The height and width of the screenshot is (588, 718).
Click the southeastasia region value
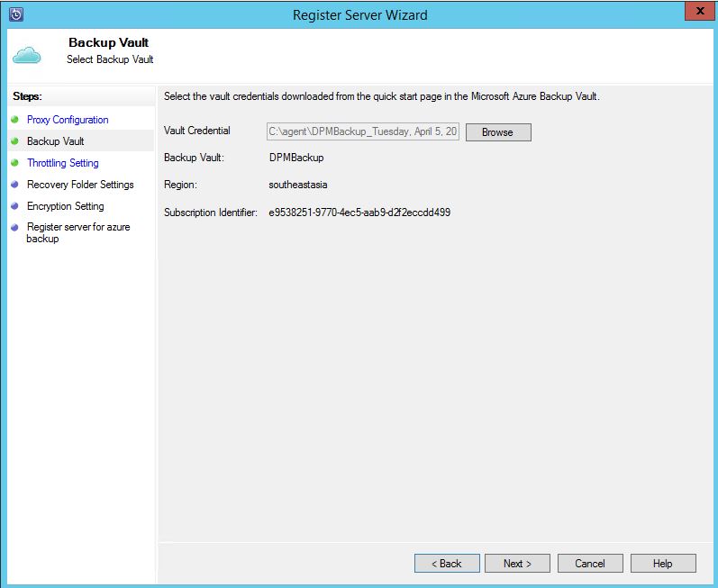(x=297, y=185)
